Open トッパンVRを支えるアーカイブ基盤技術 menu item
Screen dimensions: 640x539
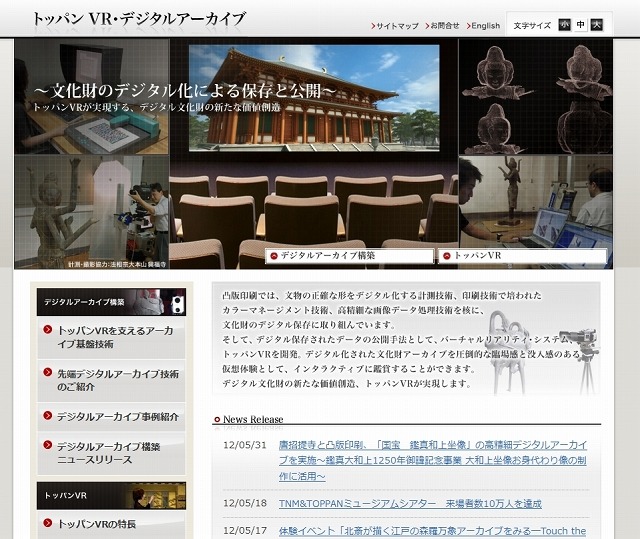click(x=111, y=337)
